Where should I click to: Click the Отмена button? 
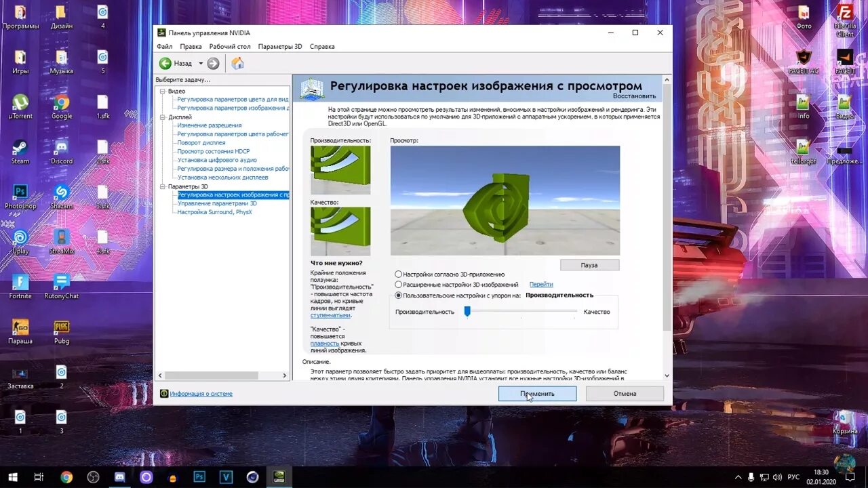tap(625, 394)
